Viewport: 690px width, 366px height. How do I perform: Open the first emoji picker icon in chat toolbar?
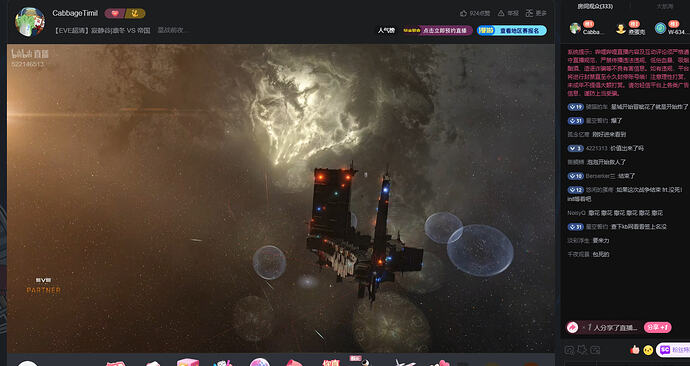point(569,350)
